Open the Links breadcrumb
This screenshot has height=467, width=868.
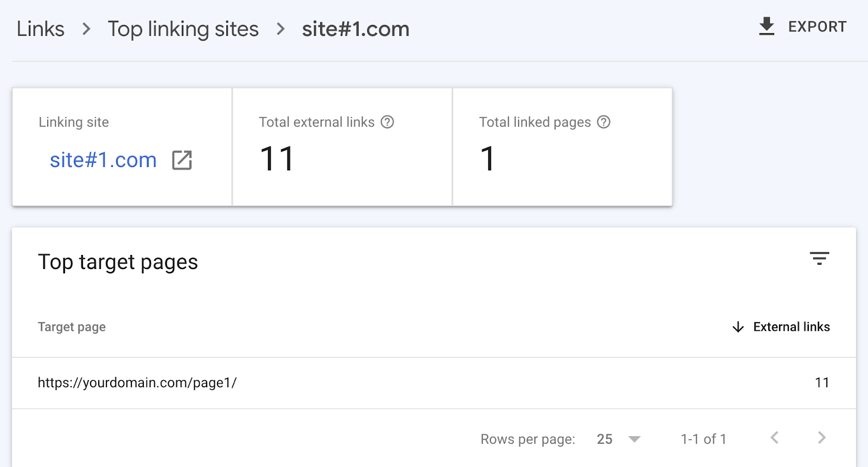(x=40, y=29)
